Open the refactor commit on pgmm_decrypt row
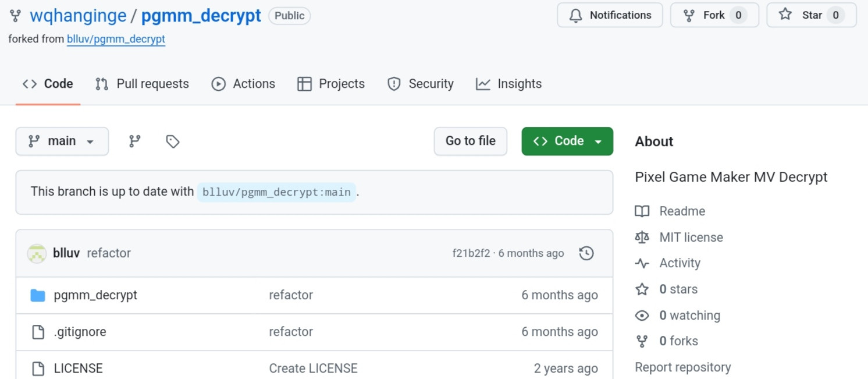868x379 pixels. pos(291,295)
